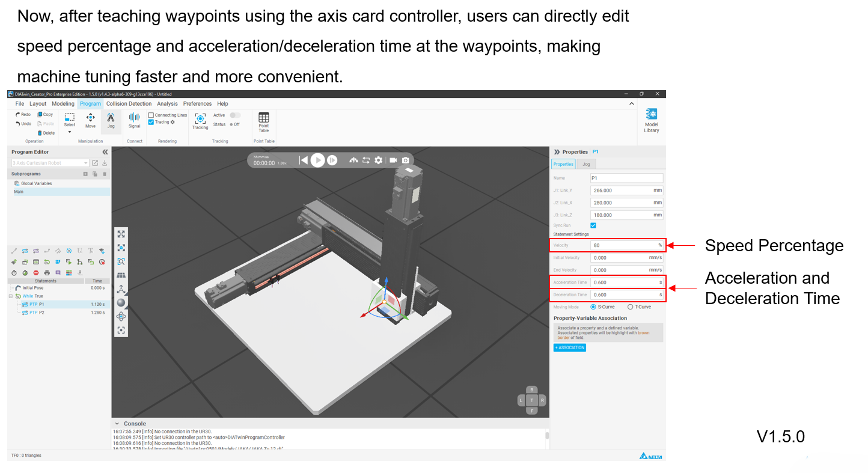Image resolution: width=868 pixels, height=473 pixels.
Task: Select the T-Curve moving mode
Action: coord(630,307)
